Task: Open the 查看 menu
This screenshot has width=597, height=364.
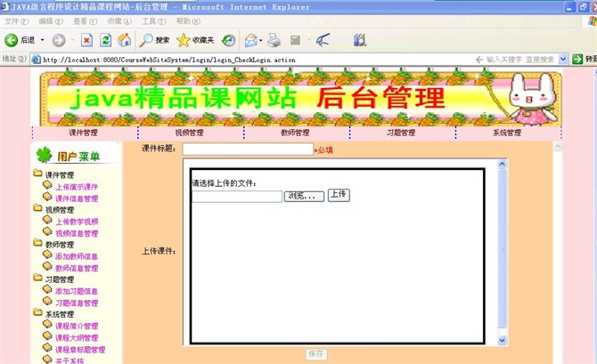Action: coord(85,21)
